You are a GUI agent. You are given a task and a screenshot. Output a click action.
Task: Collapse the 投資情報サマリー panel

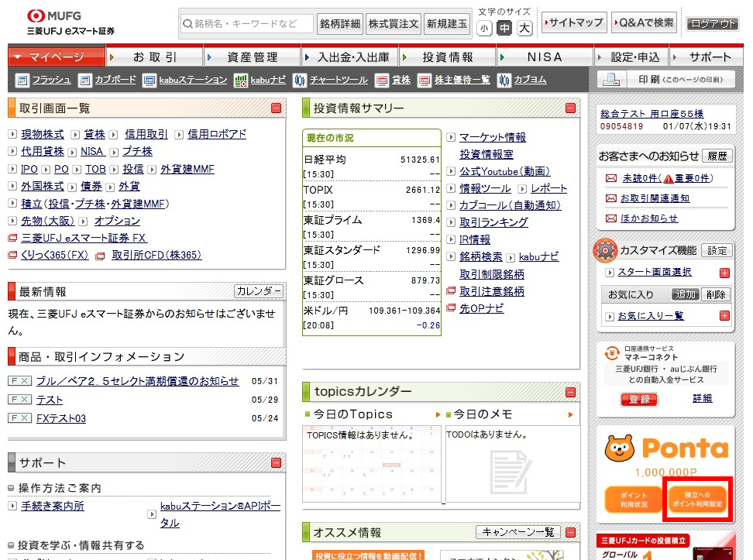click(x=570, y=108)
